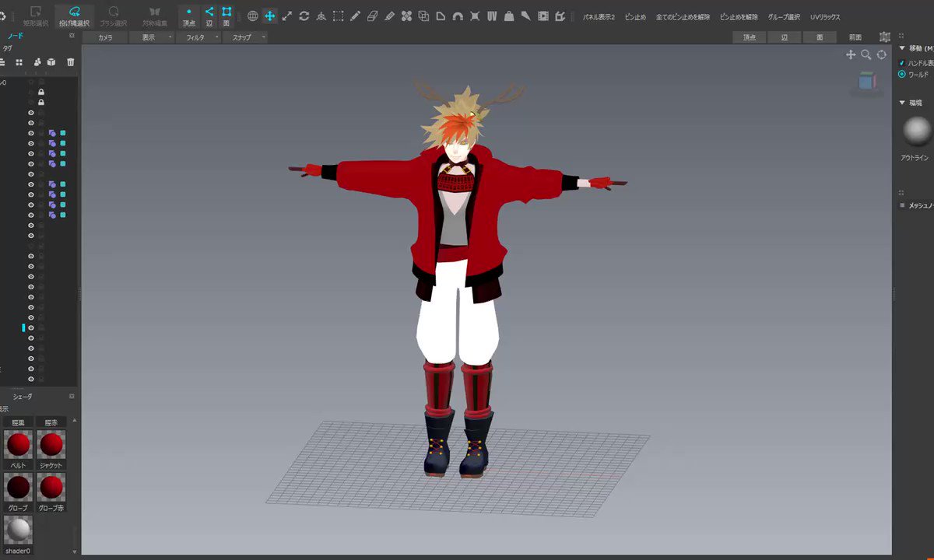Enable the 対称編集 symmetry editing tool
This screenshot has height=560, width=934.
tap(154, 16)
